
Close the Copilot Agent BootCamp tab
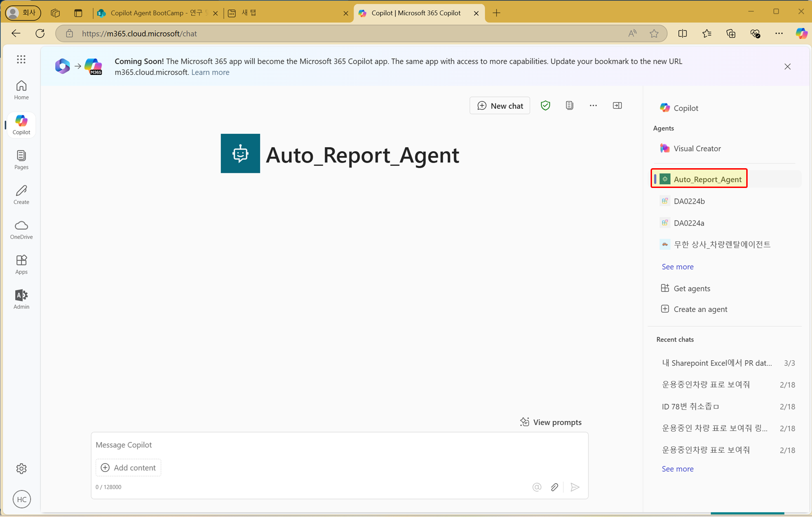pyautogui.click(x=216, y=13)
